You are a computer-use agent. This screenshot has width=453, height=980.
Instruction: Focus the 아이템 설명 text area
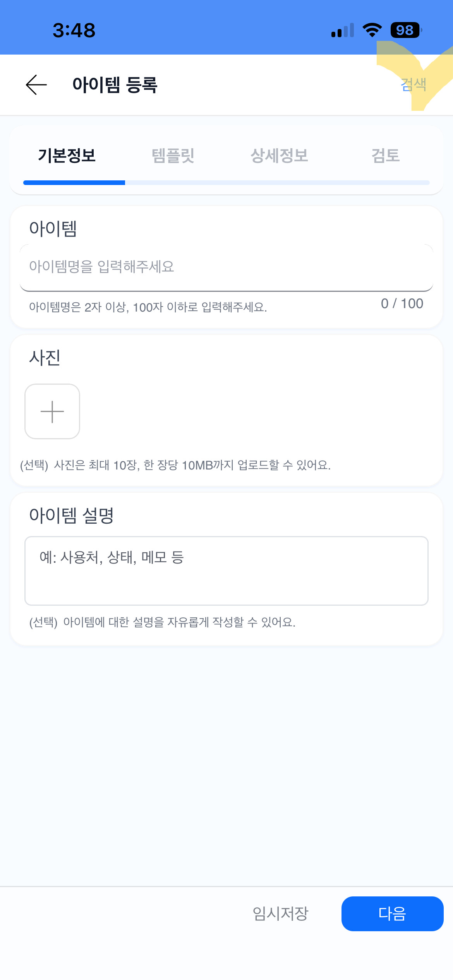226,571
